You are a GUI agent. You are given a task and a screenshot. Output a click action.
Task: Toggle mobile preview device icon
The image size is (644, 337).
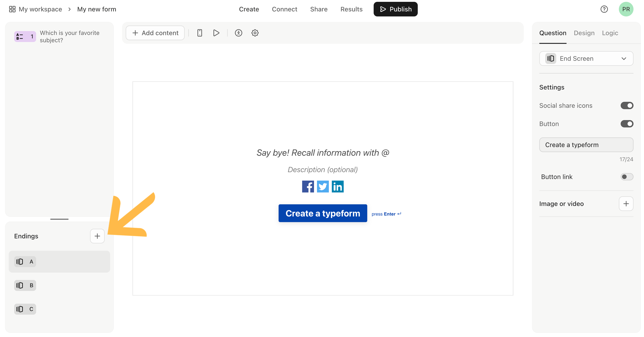pyautogui.click(x=200, y=33)
